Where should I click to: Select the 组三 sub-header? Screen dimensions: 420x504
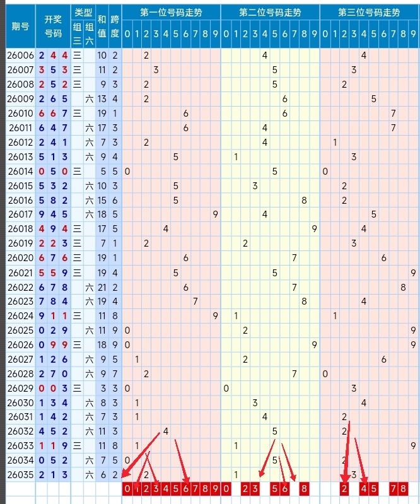(77, 34)
